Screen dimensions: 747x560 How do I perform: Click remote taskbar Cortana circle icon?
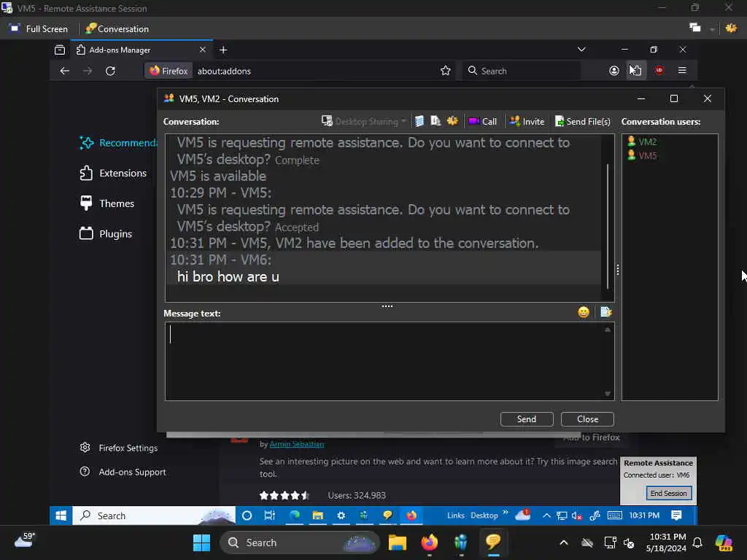(247, 516)
